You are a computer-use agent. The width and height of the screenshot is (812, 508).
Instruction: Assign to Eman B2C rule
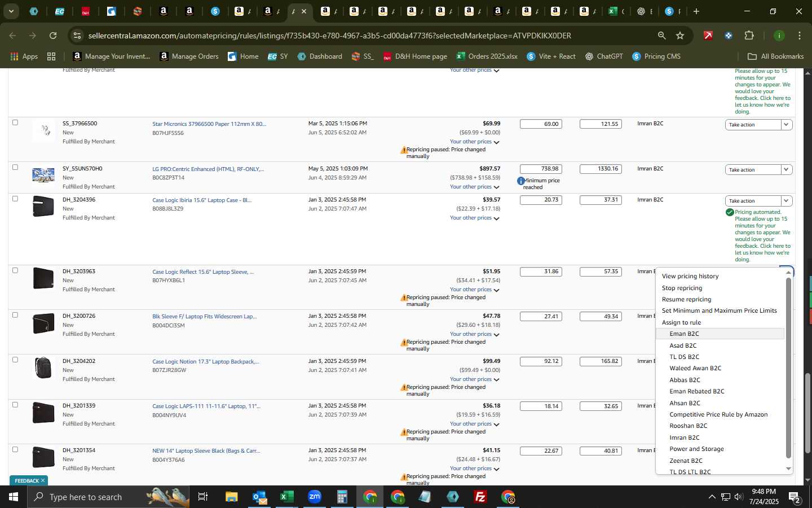click(x=720, y=334)
